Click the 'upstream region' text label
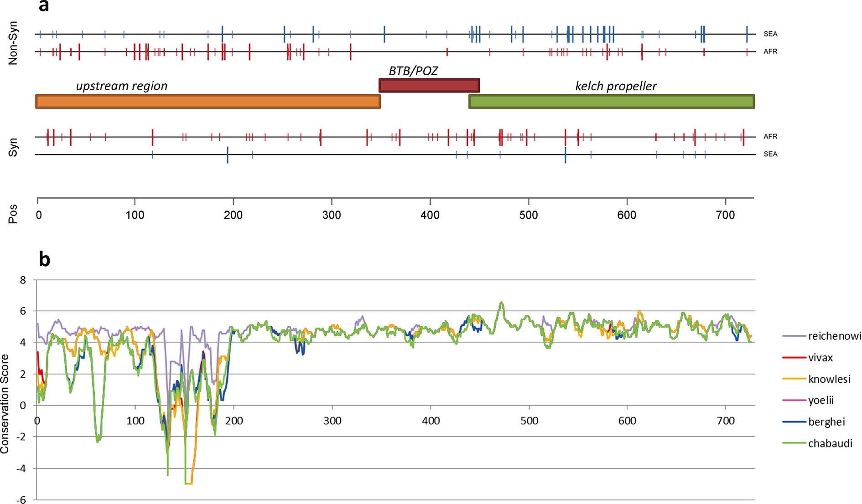Viewport: 862px width, 504px height. click(121, 86)
